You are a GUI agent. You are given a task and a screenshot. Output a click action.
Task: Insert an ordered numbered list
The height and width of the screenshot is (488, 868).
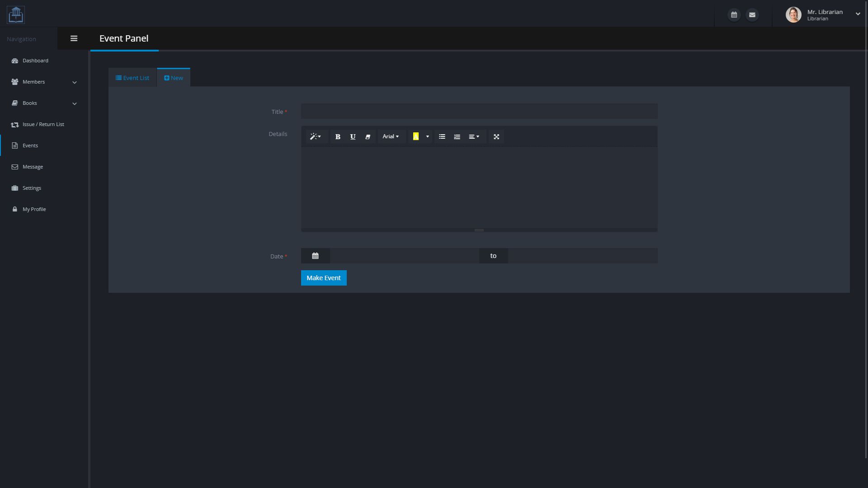coord(457,136)
